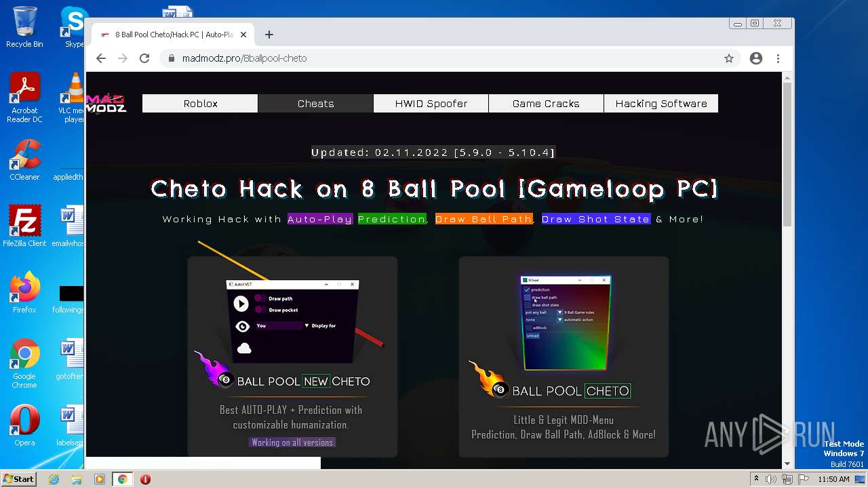The width and height of the screenshot is (868, 488).
Task: Bookmark this page with the star icon
Action: [x=729, y=58]
